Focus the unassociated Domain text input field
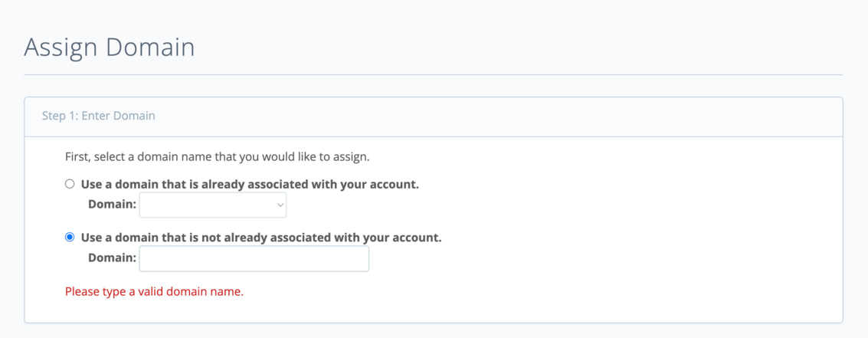Screen dimensions: 868x338 click(x=254, y=259)
